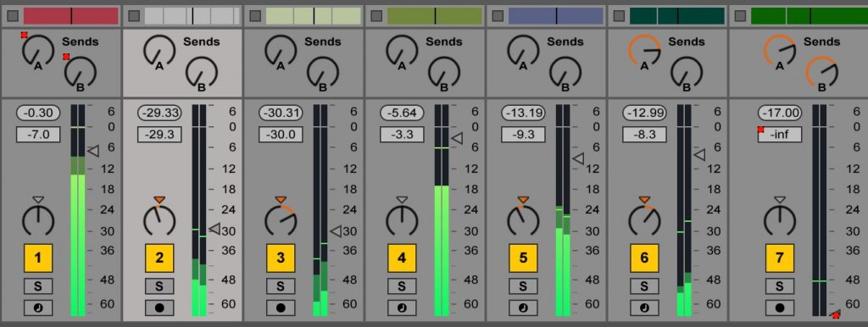Arm track 5 using its note-icon button

pos(523,308)
